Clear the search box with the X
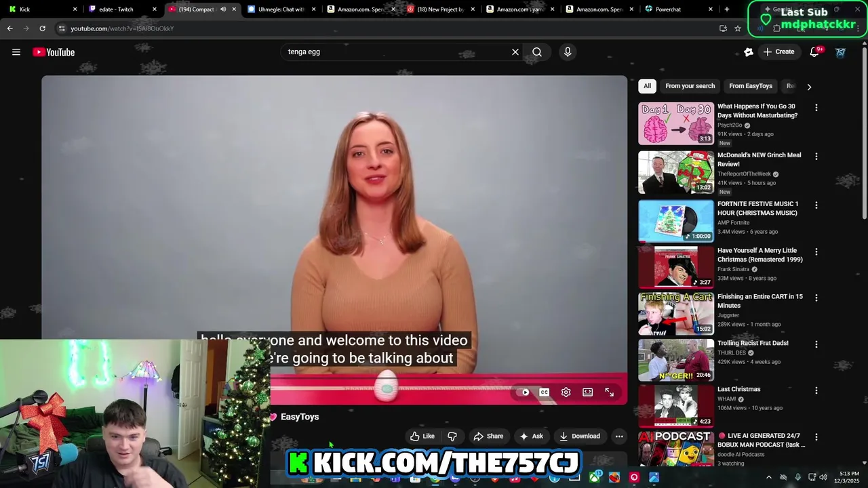Viewport: 868px width, 488px height. [515, 52]
